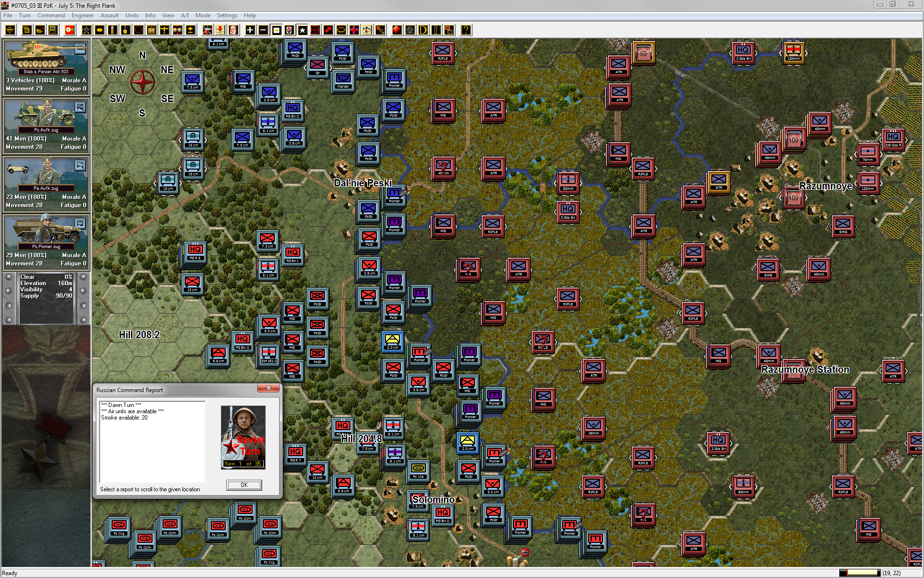Viewport: 924px width, 578px height.
Task: Select '*** Dawn Turn ***' report line
Action: click(121, 405)
